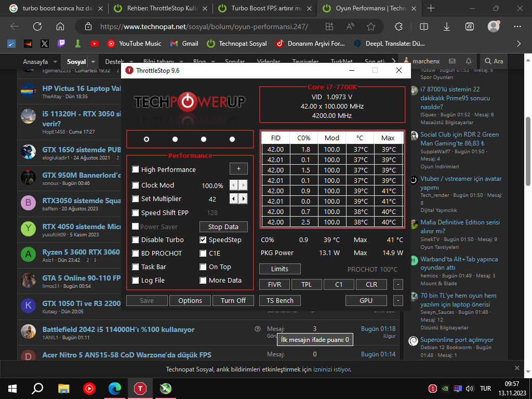Open forum inbox envelope icon
532x399 pixels.
point(452,61)
